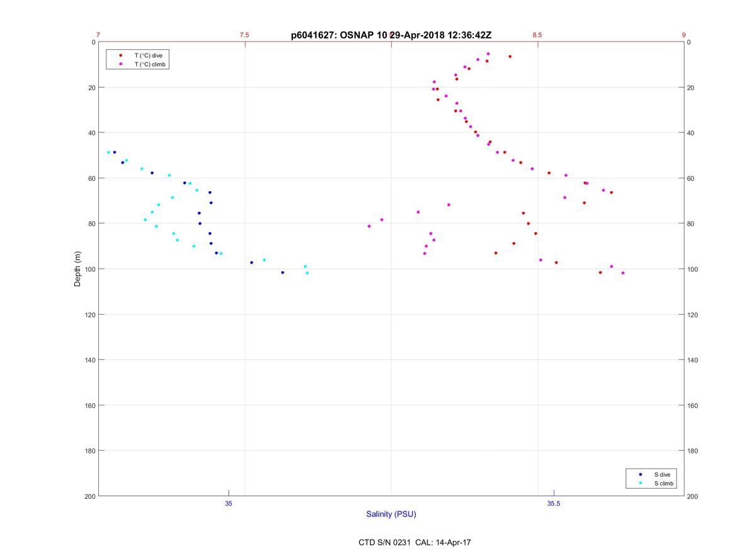Click the CTD S/N 0231 CAL: 14-Apr-17 caption
Image resolution: width=756 pixels, height=558 pixels.
[414, 542]
